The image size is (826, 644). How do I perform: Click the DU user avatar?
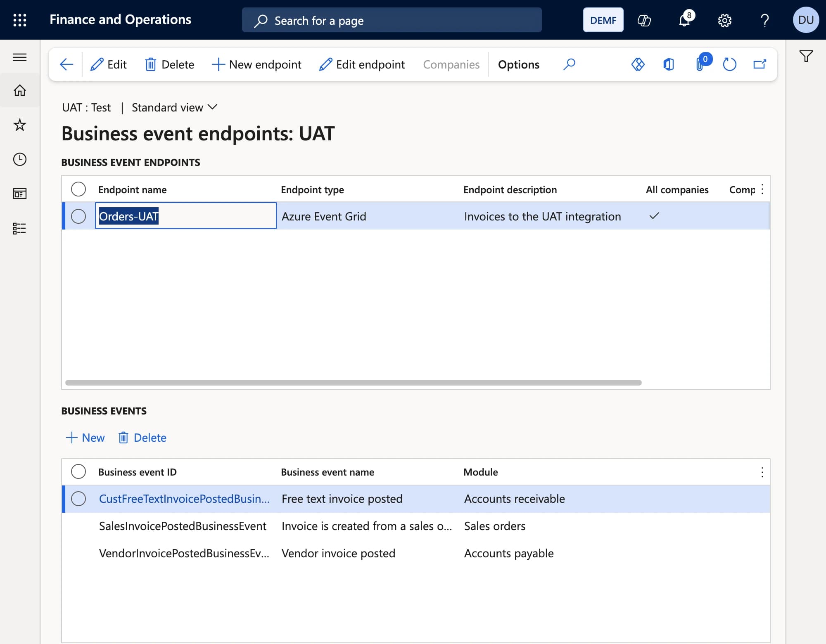coord(806,20)
